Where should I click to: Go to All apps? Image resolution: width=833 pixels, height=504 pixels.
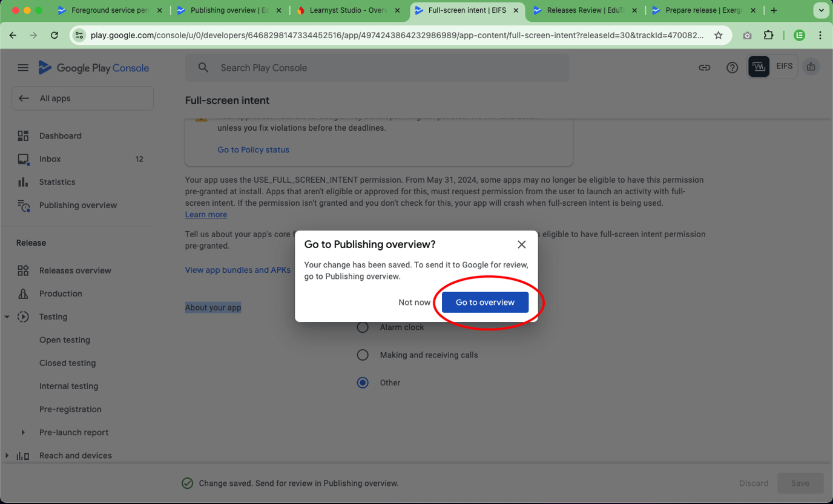click(x=82, y=99)
